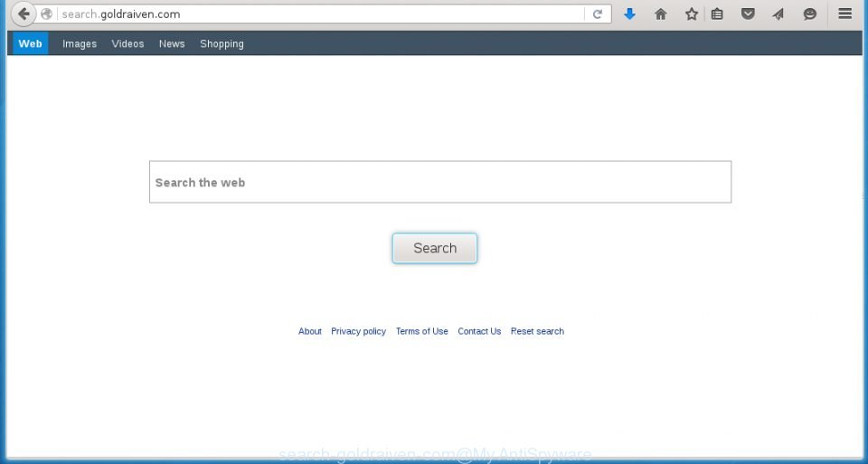Viewport: 868px width, 464px height.
Task: Bookmark this page with the star icon
Action: coord(692,14)
